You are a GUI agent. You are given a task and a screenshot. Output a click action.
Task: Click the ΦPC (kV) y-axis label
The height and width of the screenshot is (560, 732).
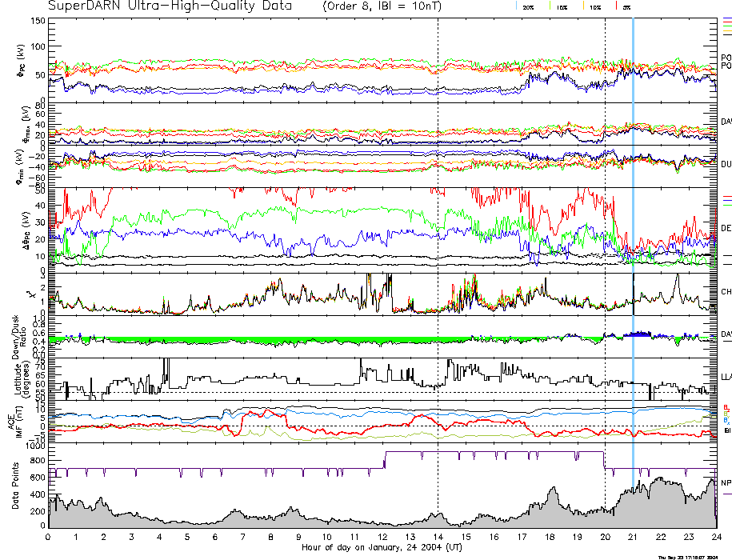(21, 61)
